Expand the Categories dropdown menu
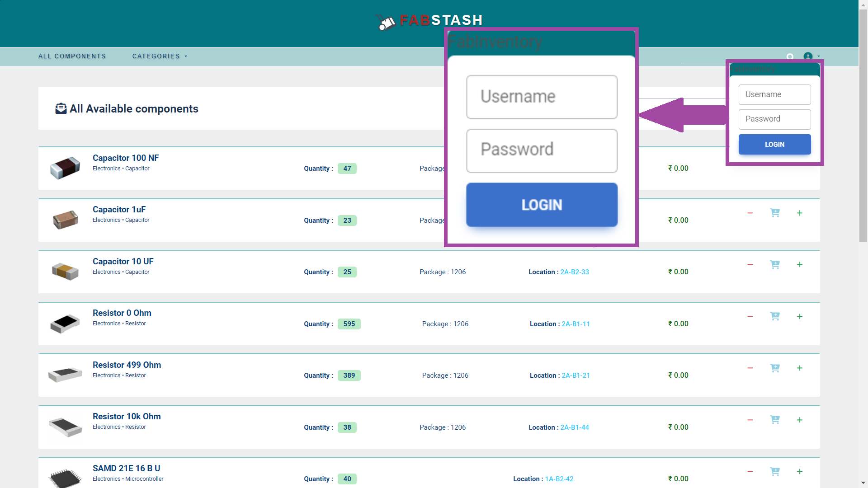868x488 pixels. click(x=159, y=56)
